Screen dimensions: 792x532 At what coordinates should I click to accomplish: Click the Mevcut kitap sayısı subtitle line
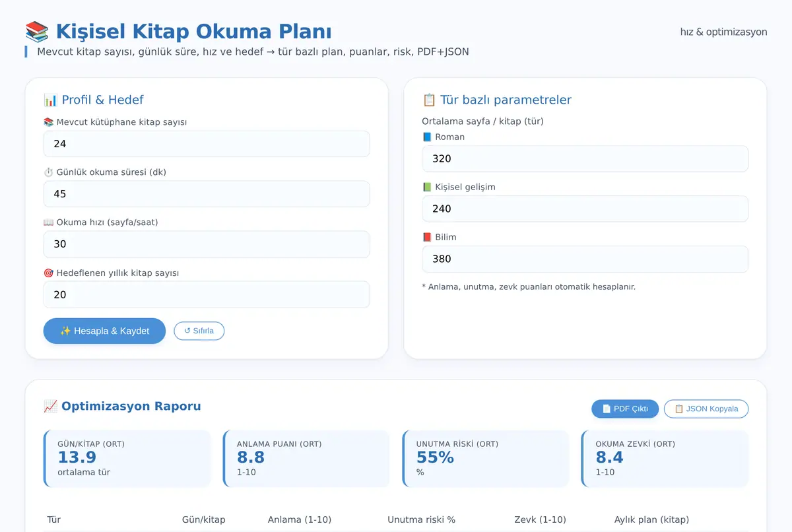click(x=253, y=51)
